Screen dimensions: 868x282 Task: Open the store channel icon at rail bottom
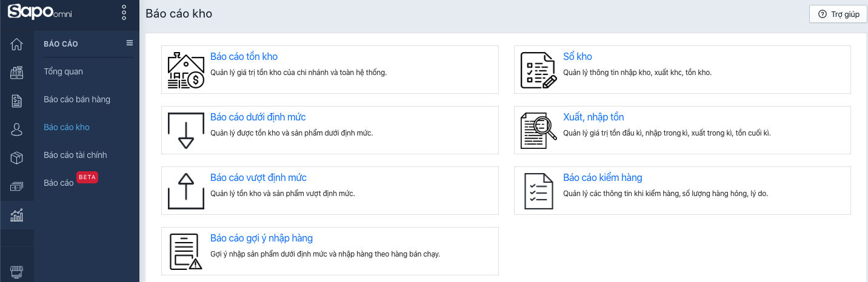[x=17, y=271]
